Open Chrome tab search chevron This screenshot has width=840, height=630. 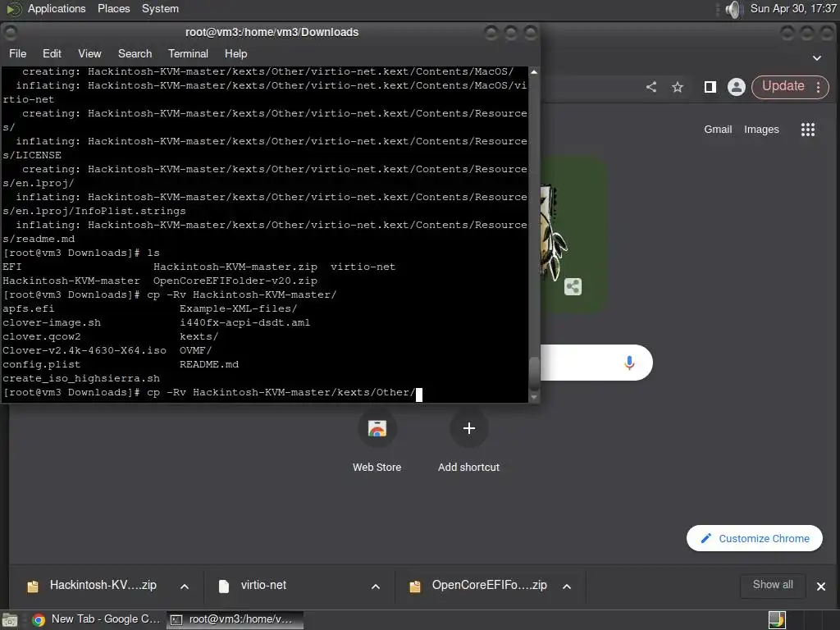817,58
